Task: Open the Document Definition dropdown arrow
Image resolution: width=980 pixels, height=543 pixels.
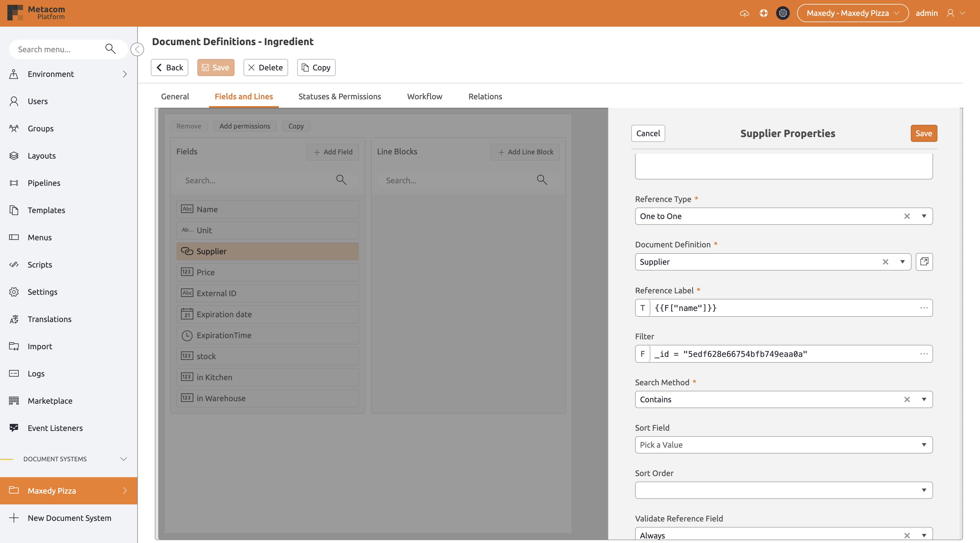Action: pyautogui.click(x=902, y=262)
